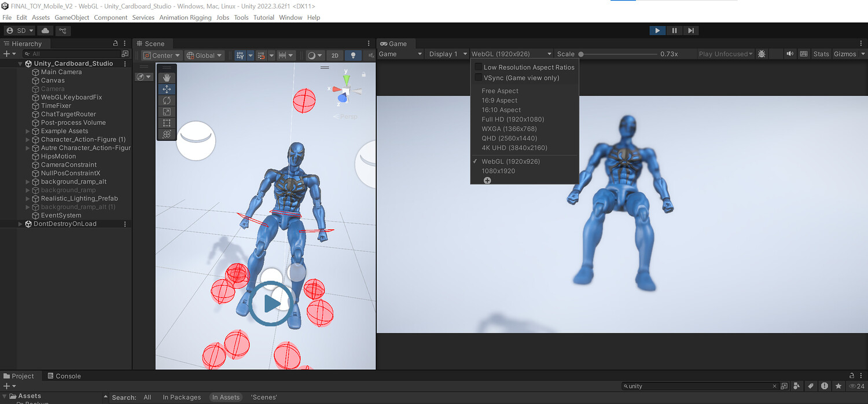Screen dimensions: 868x404
Task: Select the Rotate tool
Action: coord(167,100)
